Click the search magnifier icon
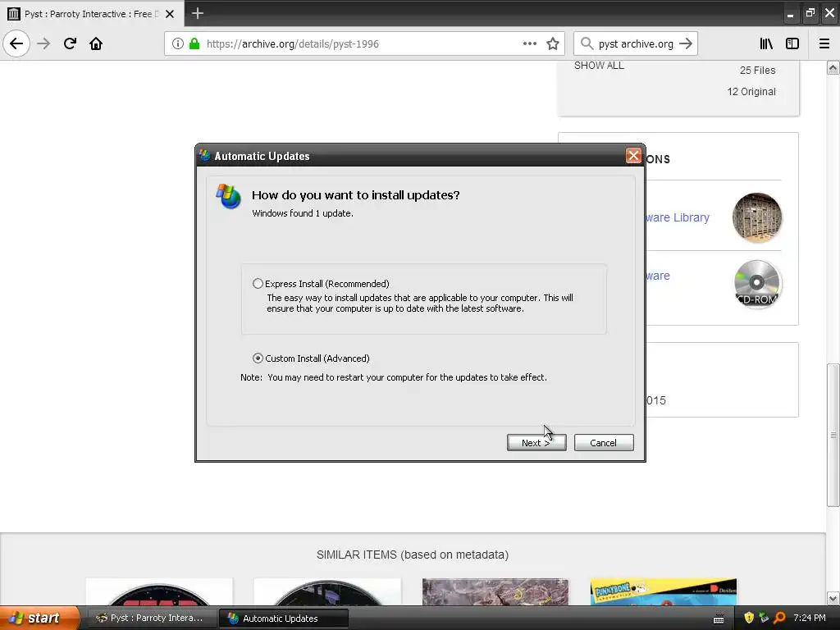Viewport: 840px width, 630px height. [587, 43]
